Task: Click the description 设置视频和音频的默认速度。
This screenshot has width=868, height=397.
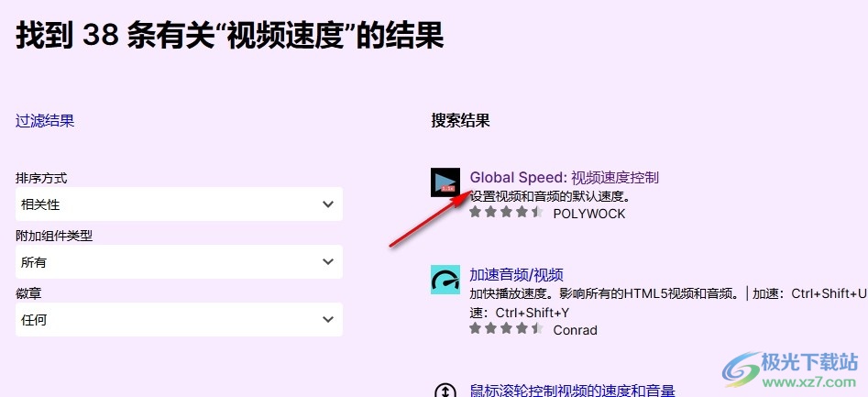Action: tap(551, 196)
